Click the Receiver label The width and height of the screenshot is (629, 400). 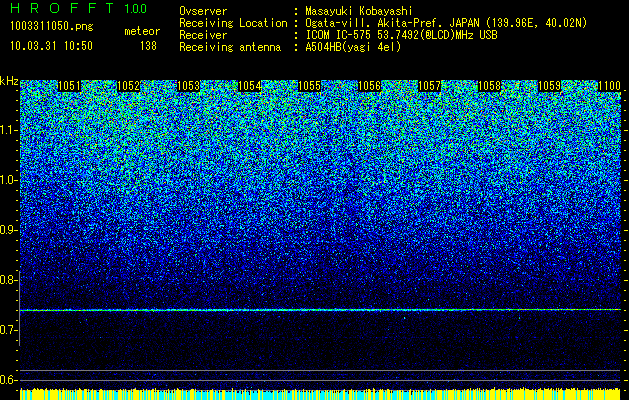(x=203, y=35)
